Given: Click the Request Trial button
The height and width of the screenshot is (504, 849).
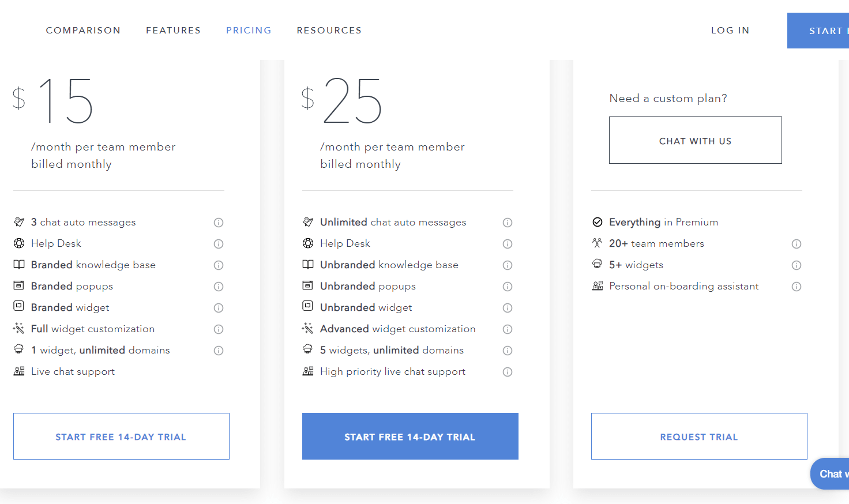Looking at the screenshot, I should (699, 437).
